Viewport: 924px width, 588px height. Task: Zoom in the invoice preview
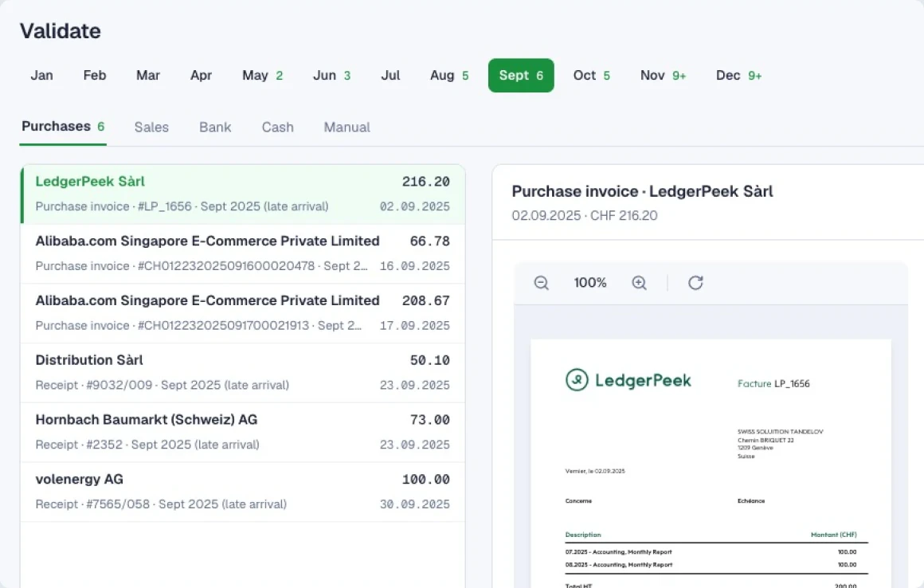click(640, 283)
